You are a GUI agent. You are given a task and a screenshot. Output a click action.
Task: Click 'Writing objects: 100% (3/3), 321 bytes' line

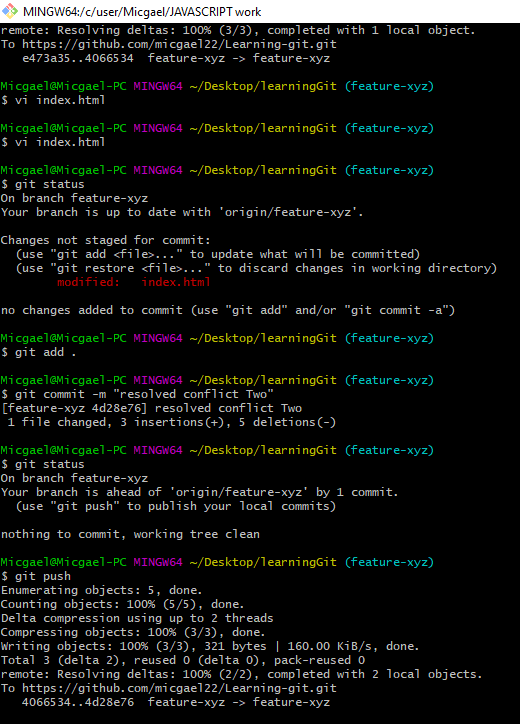click(x=210, y=646)
